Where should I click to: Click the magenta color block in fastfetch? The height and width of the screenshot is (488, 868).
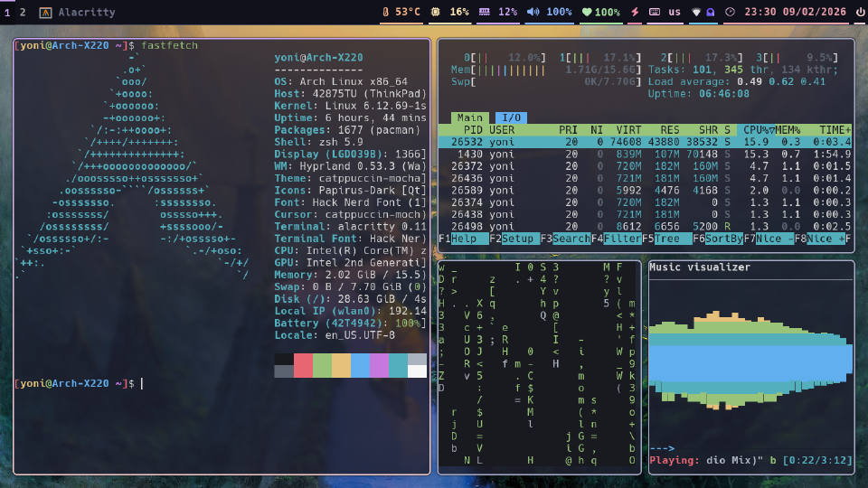pos(379,366)
